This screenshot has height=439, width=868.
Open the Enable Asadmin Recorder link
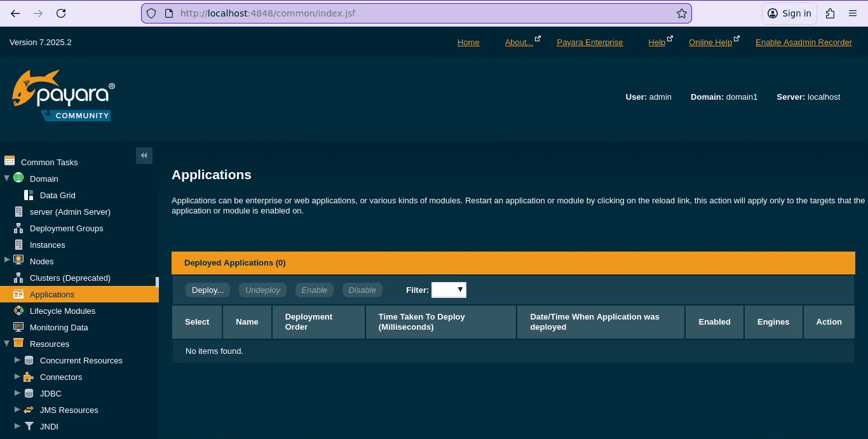click(x=803, y=43)
